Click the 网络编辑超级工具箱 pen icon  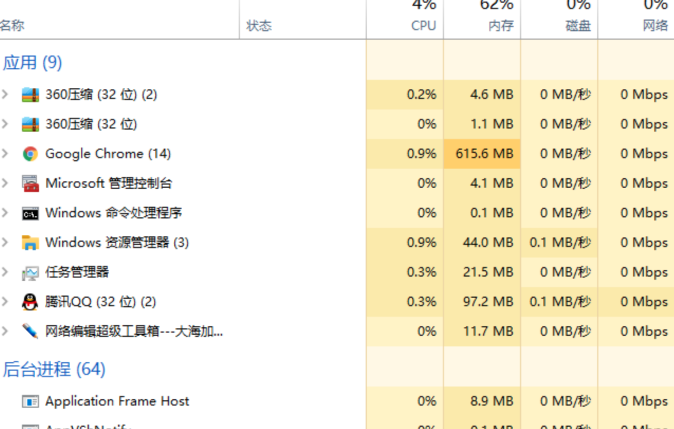[30, 331]
